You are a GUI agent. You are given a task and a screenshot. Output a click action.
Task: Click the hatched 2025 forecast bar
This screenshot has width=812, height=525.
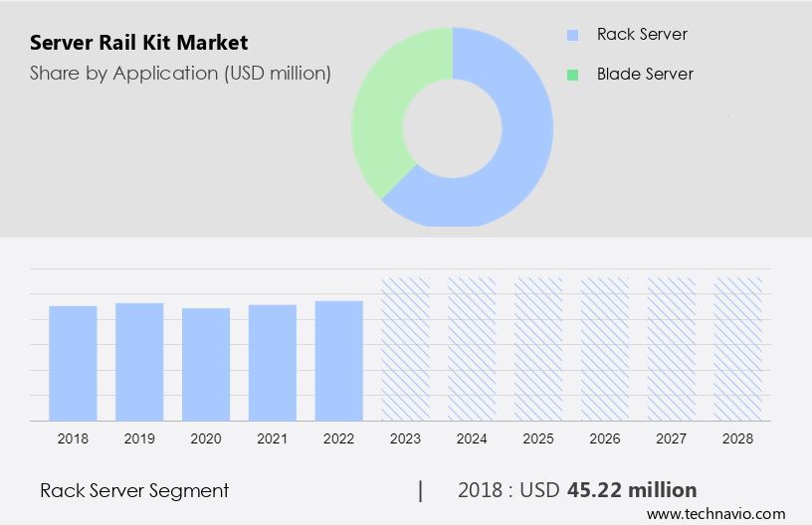coord(538,348)
